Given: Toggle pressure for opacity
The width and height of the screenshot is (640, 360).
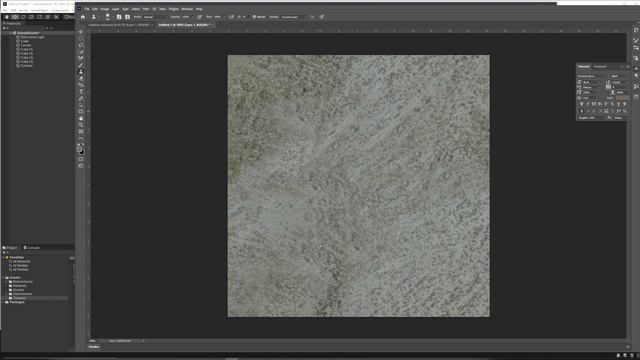Looking at the screenshot, I should pos(199,17).
